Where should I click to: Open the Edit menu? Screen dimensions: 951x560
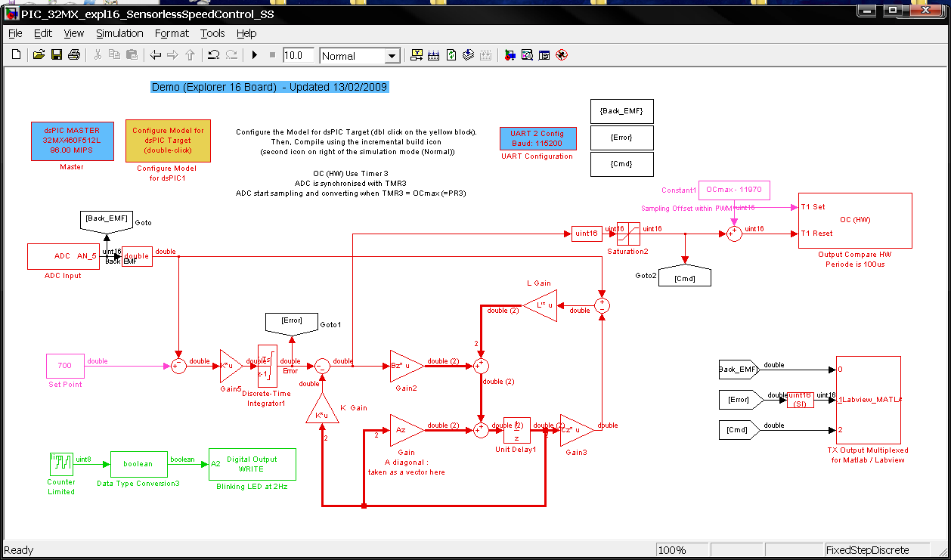pos(43,33)
